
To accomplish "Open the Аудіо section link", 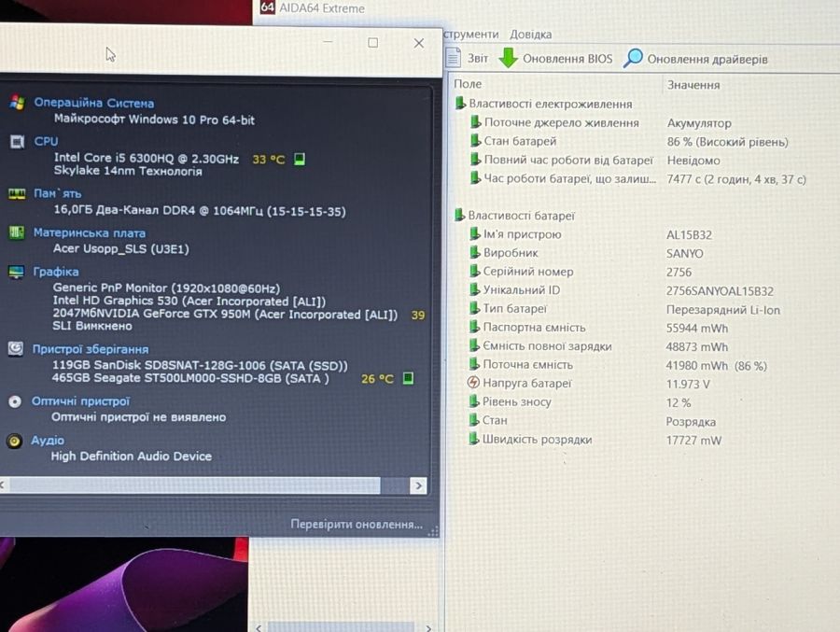I will pyautogui.click(x=48, y=440).
